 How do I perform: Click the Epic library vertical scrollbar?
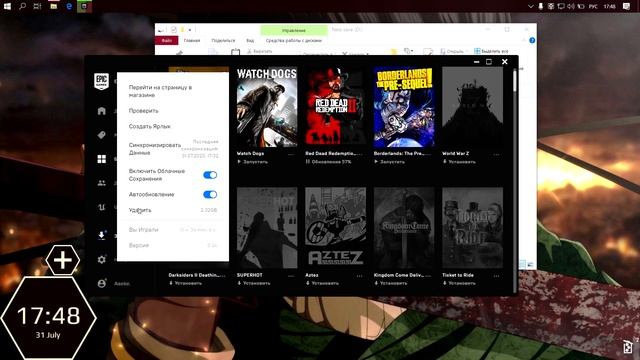pos(515,82)
